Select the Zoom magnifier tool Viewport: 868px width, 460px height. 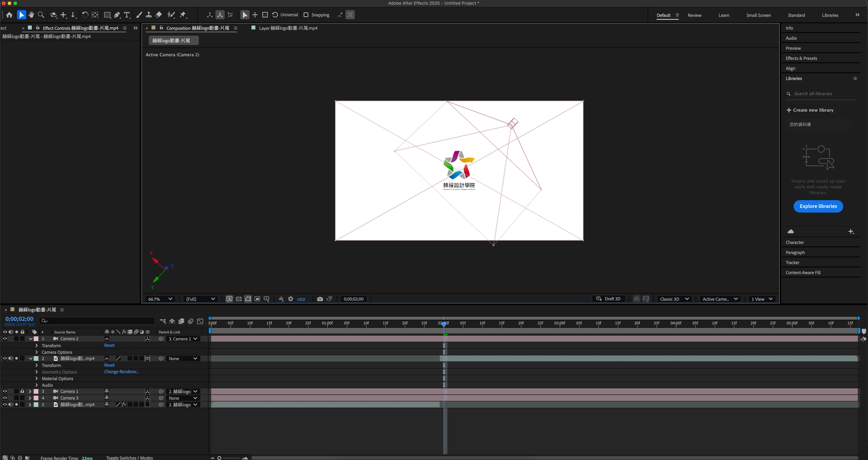click(x=41, y=15)
